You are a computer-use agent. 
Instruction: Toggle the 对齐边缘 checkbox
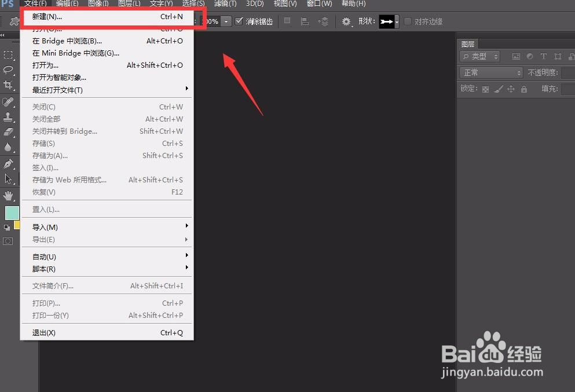point(408,21)
